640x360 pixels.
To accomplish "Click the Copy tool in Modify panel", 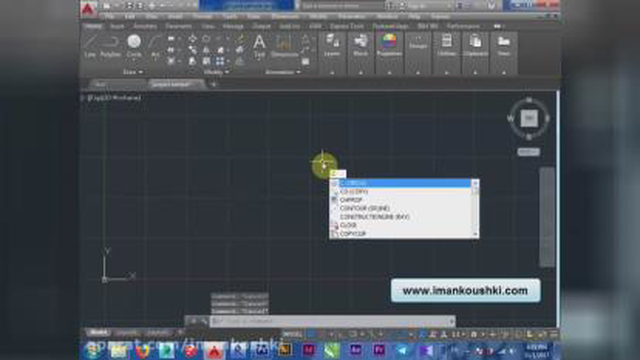I will 192,50.
